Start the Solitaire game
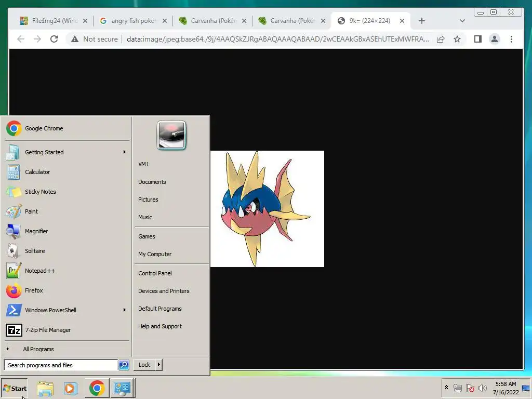Image resolution: width=532 pixels, height=399 pixels. pyautogui.click(x=67, y=251)
